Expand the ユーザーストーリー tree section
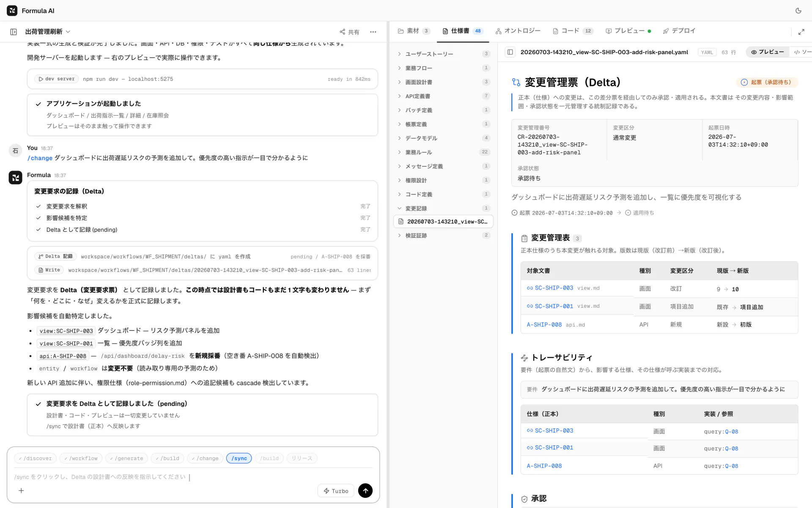The height and width of the screenshot is (508, 812). pos(443,54)
